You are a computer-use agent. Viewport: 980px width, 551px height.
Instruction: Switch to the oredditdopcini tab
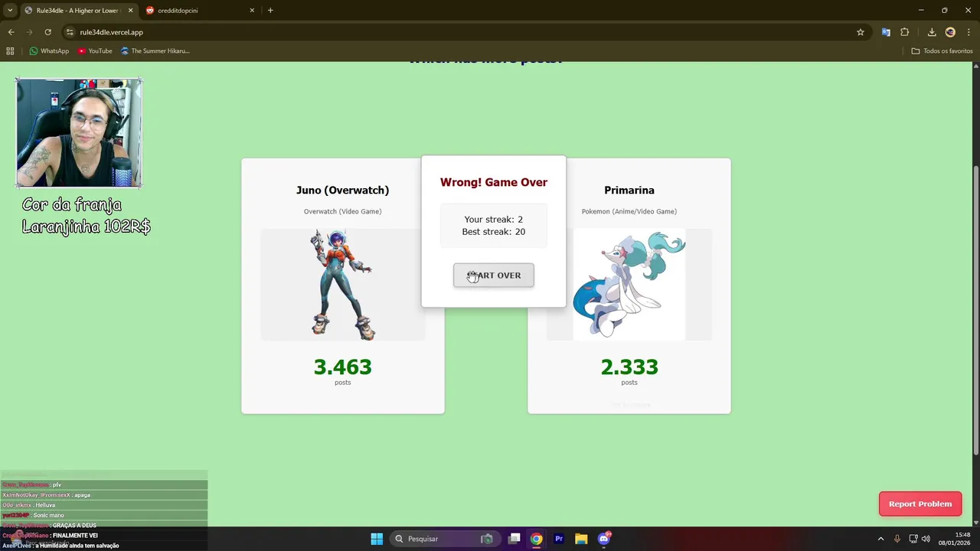tap(201, 11)
